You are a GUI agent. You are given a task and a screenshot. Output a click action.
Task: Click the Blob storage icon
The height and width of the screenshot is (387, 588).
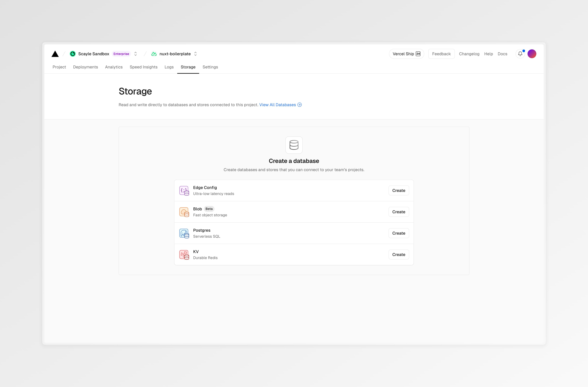pos(184,212)
